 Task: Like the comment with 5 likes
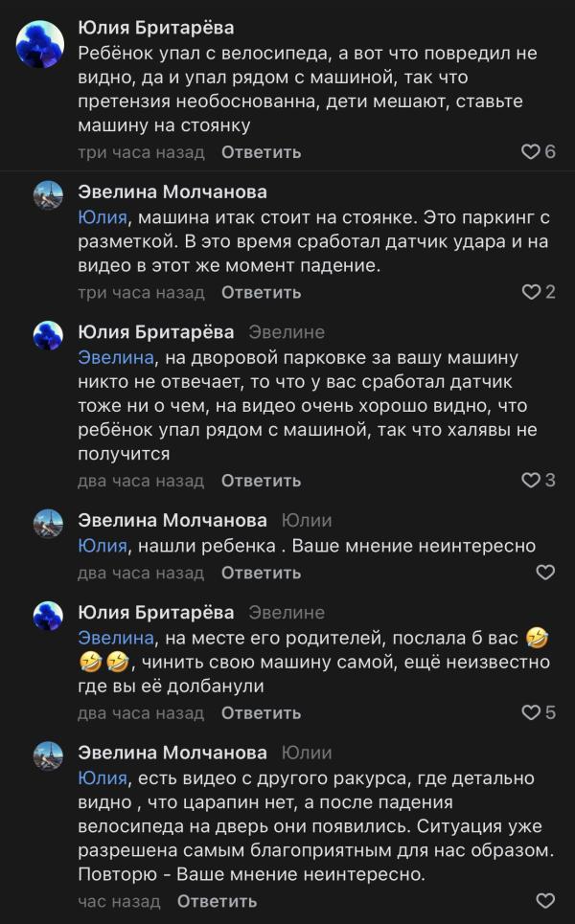tap(531, 712)
